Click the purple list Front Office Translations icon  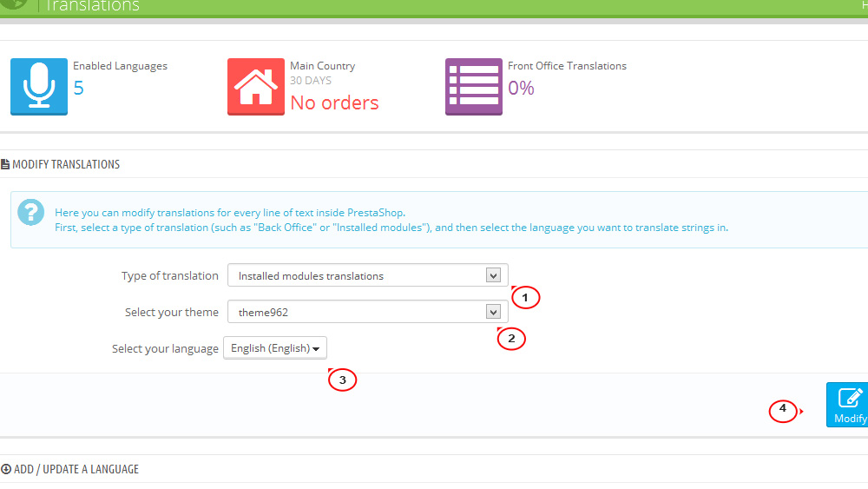pyautogui.click(x=474, y=86)
